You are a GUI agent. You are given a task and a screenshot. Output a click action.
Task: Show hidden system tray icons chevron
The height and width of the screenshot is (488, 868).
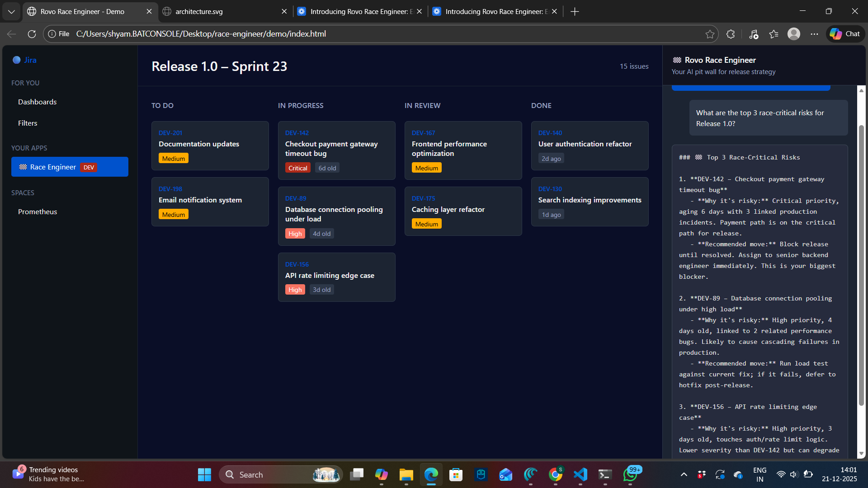[x=684, y=474]
